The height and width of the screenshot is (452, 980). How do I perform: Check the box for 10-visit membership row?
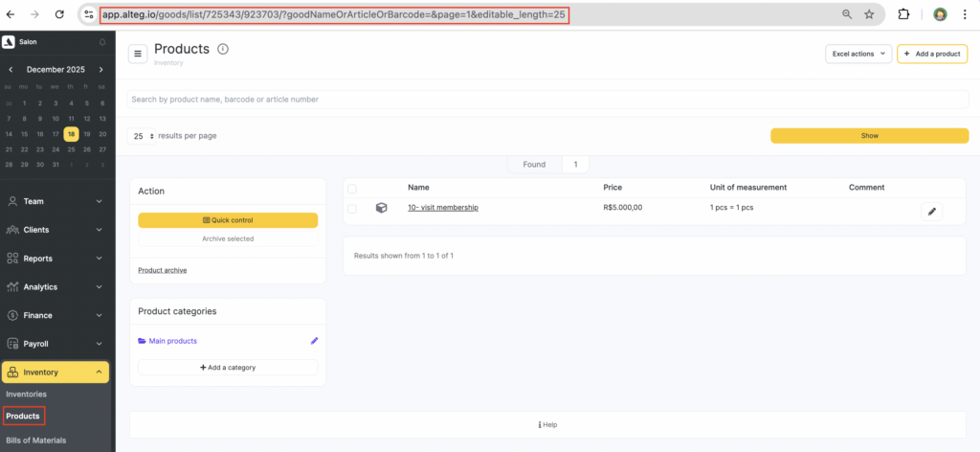coord(352,208)
